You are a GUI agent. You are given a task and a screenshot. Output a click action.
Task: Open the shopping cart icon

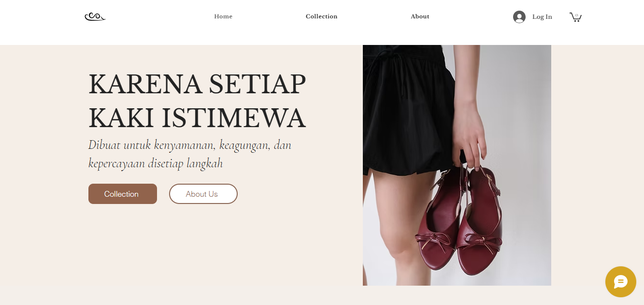[575, 17]
